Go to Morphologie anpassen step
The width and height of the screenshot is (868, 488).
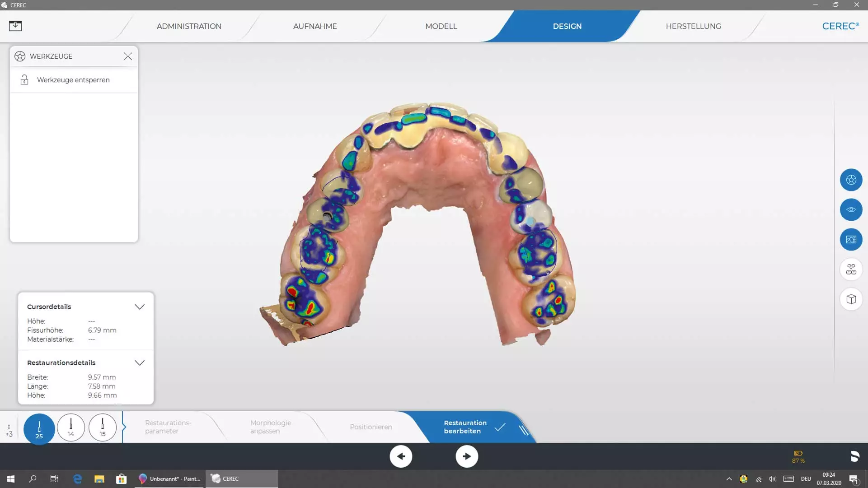(271, 427)
